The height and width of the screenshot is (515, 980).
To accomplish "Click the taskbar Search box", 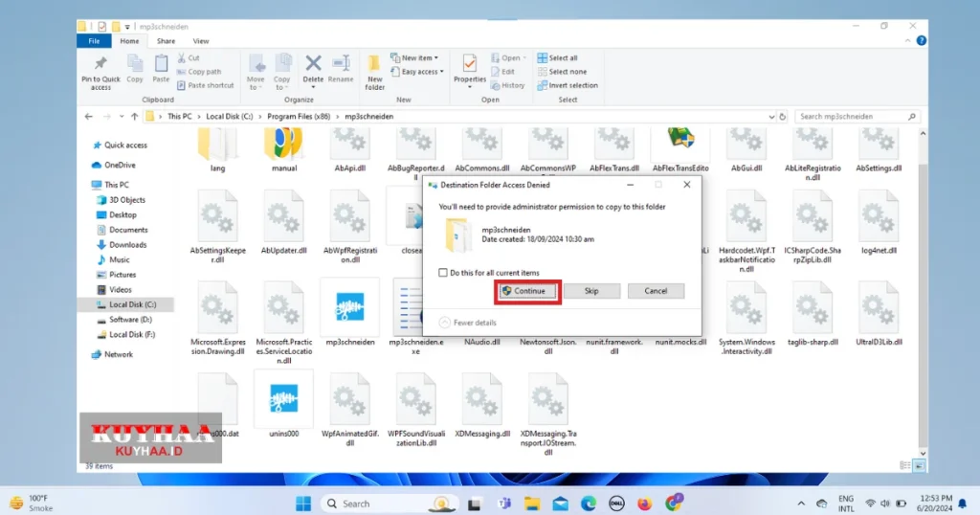I will (x=390, y=504).
